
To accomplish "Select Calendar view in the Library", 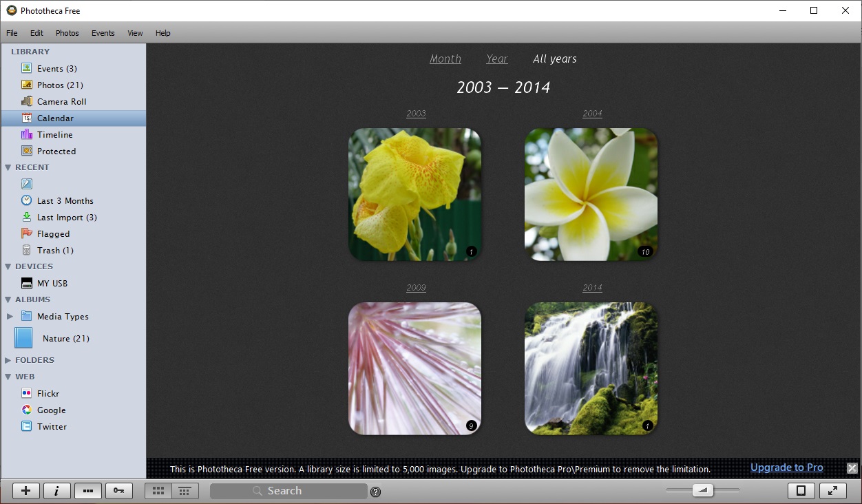I will coord(55,118).
